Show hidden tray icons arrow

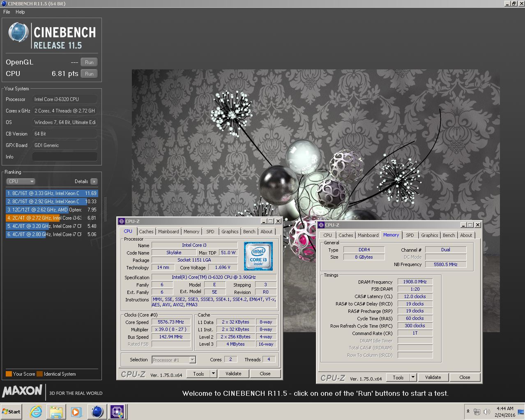(468, 411)
